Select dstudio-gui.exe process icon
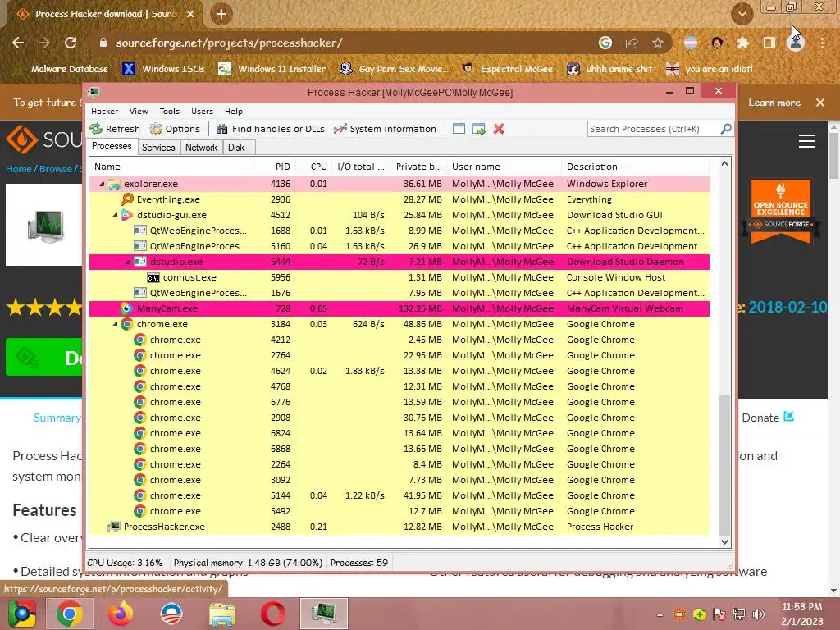 (127, 215)
